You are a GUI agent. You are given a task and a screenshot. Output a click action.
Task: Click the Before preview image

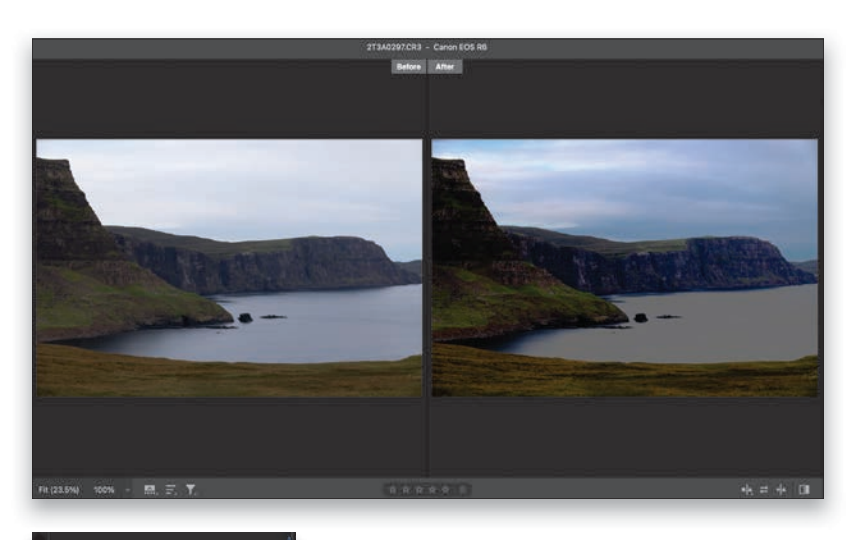(x=229, y=267)
